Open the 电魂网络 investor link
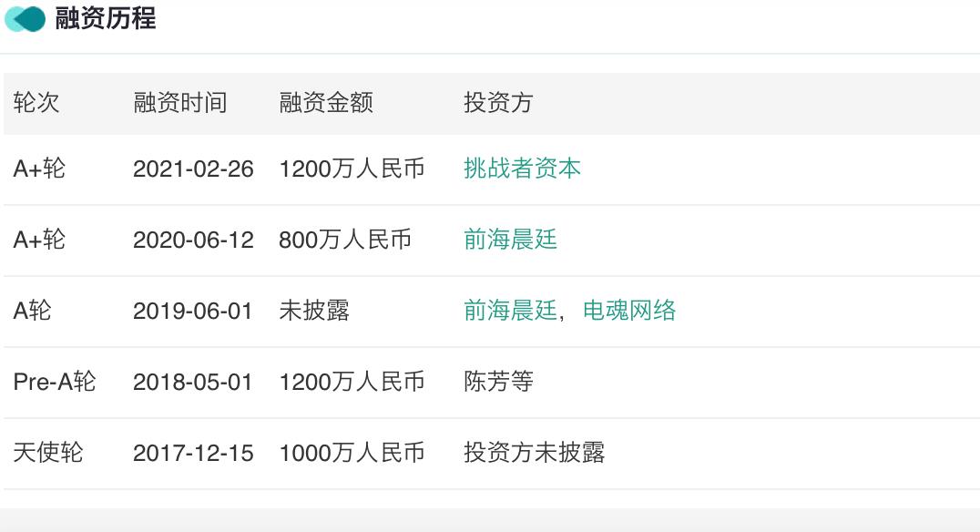Screen dimensions: 980x532 tap(629, 311)
